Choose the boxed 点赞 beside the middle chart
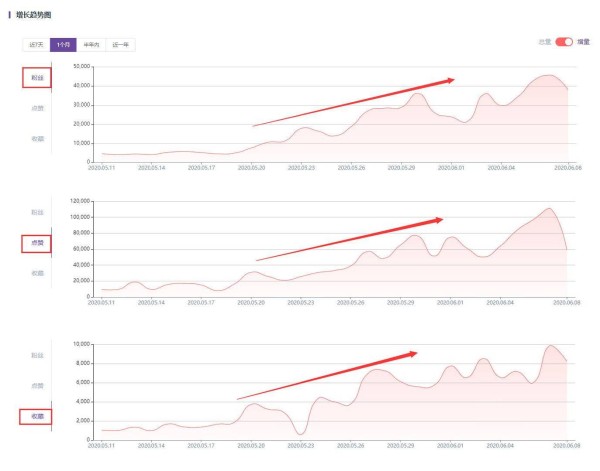 point(37,243)
